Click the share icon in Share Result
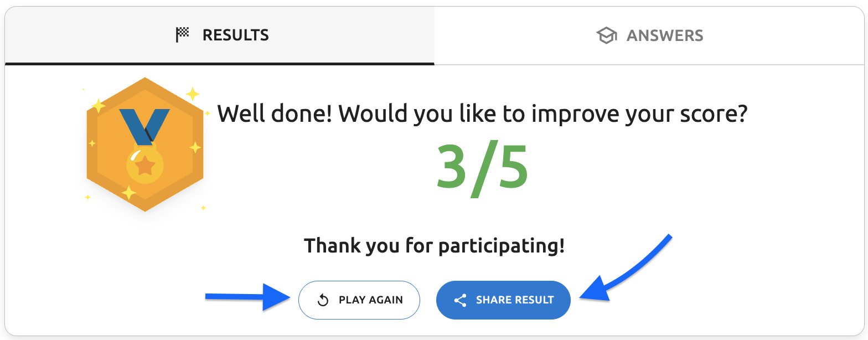 click(x=460, y=300)
